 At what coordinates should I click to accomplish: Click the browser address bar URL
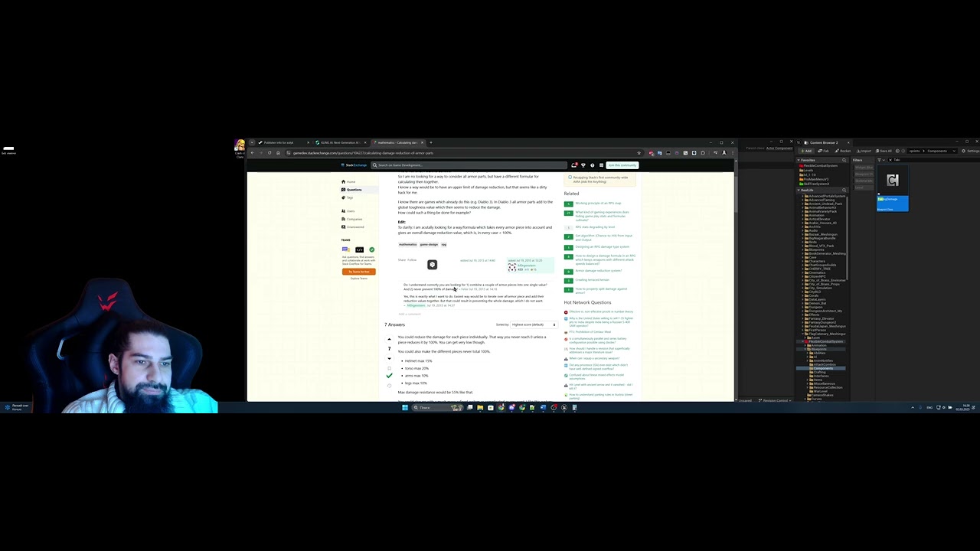click(363, 153)
